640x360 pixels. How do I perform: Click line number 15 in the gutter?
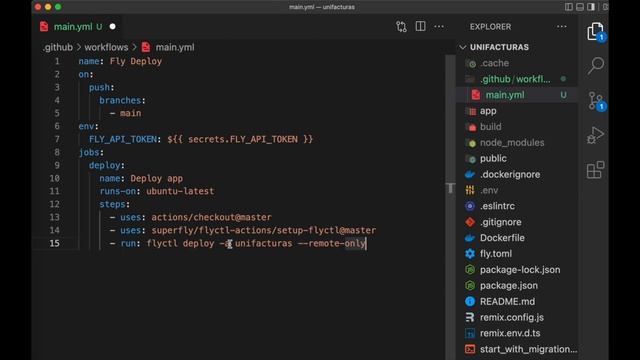point(54,243)
